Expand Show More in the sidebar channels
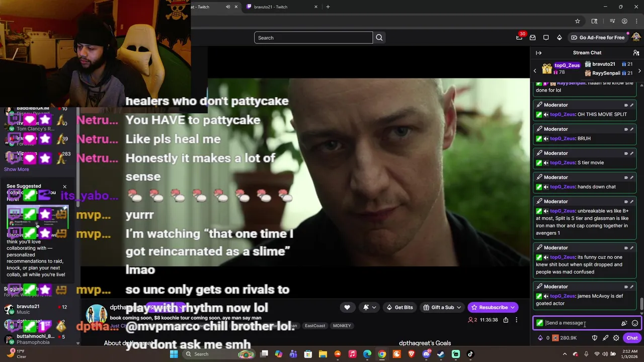This screenshot has height=362, width=644. coord(17,169)
